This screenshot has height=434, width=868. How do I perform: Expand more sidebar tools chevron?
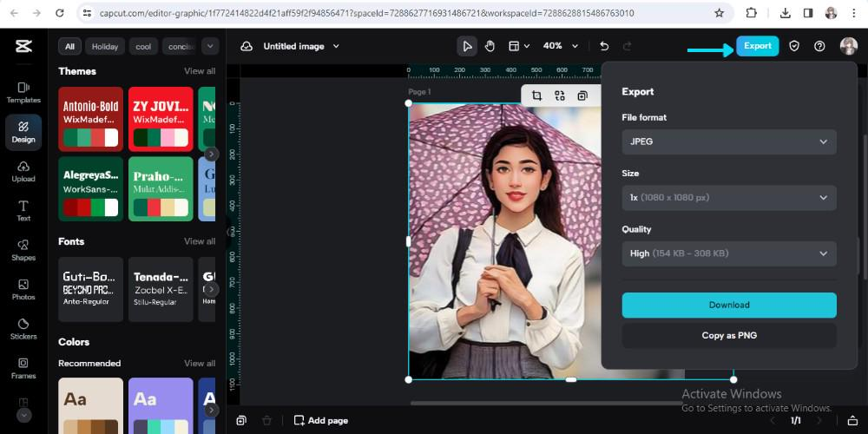23,415
